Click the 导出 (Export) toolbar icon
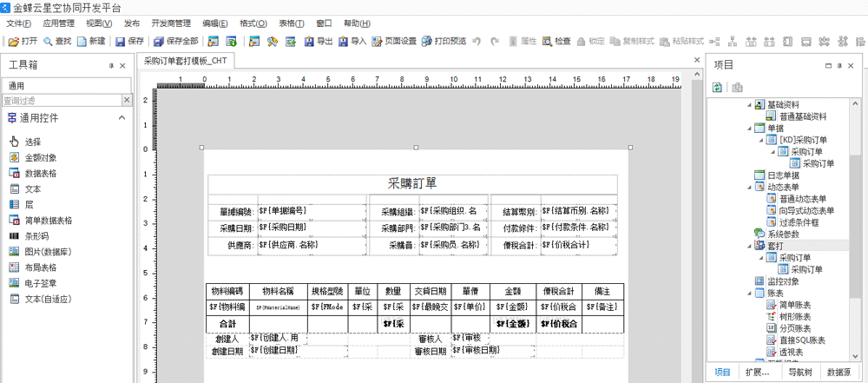Screen dimensions: 868x383 click(x=310, y=41)
